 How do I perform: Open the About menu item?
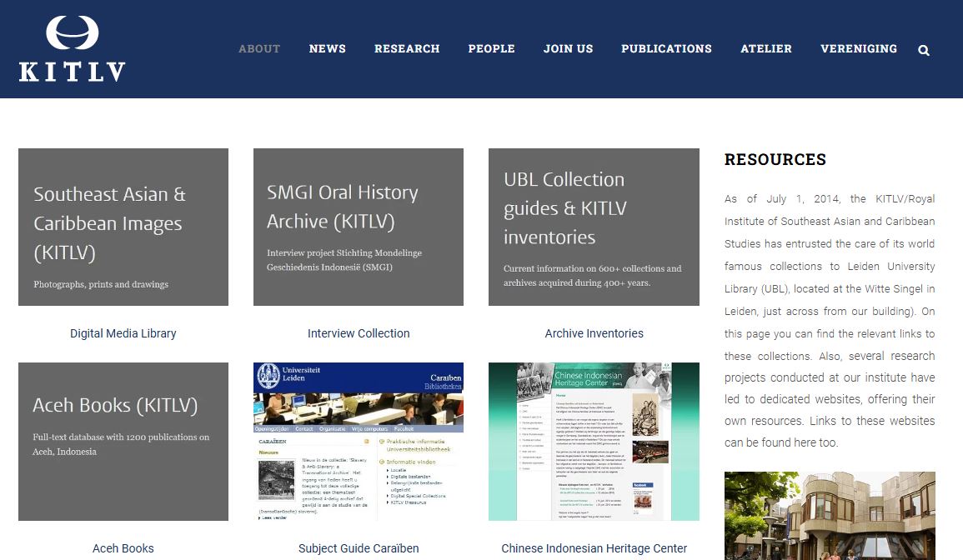click(x=259, y=49)
